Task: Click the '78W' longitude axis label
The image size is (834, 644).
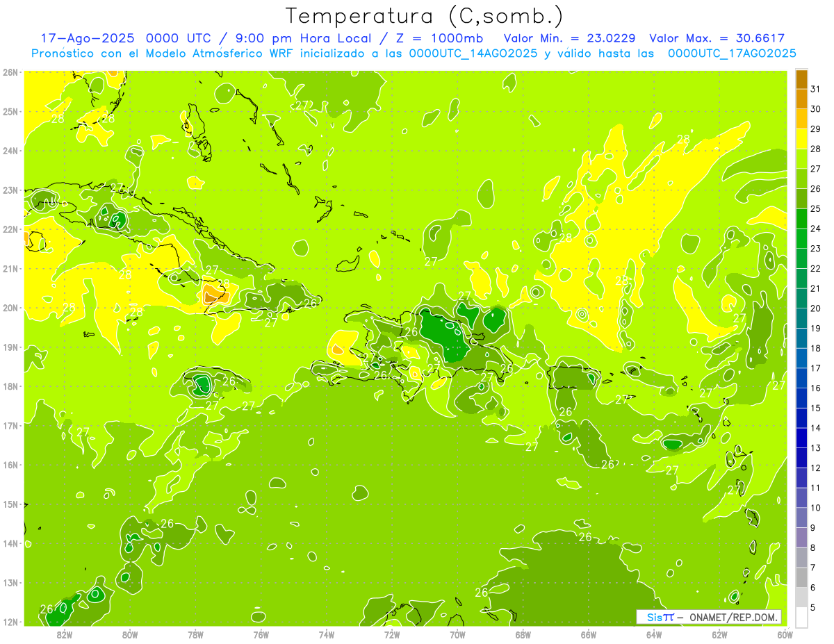Action: (x=195, y=634)
